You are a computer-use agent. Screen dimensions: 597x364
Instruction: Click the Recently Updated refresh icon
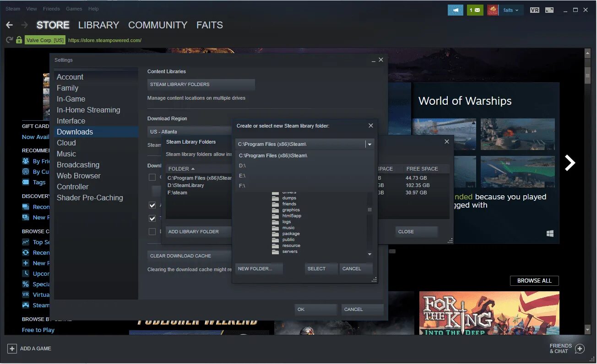(x=26, y=252)
